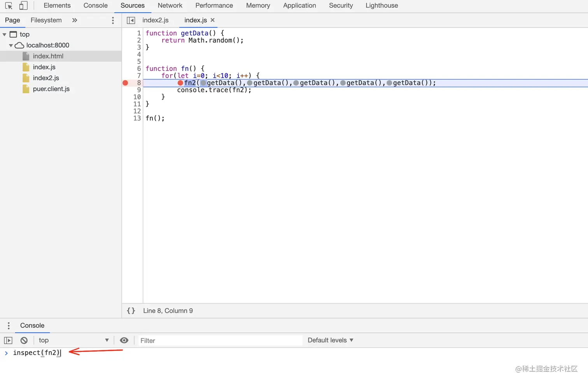Click the console prompt with inspect(fn2)
The image size is (588, 383).
37,353
